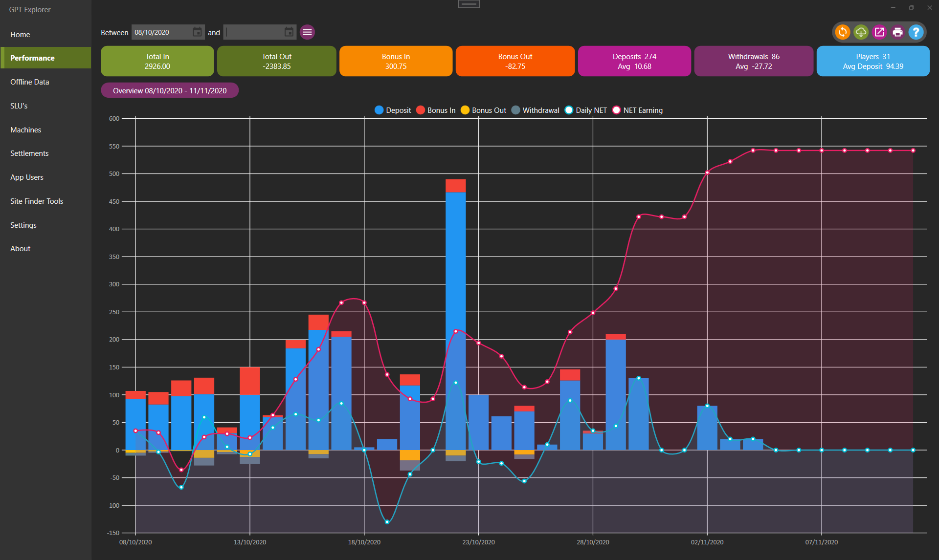This screenshot has height=560, width=939.
Task: Click the green cloud download icon
Action: point(861,32)
